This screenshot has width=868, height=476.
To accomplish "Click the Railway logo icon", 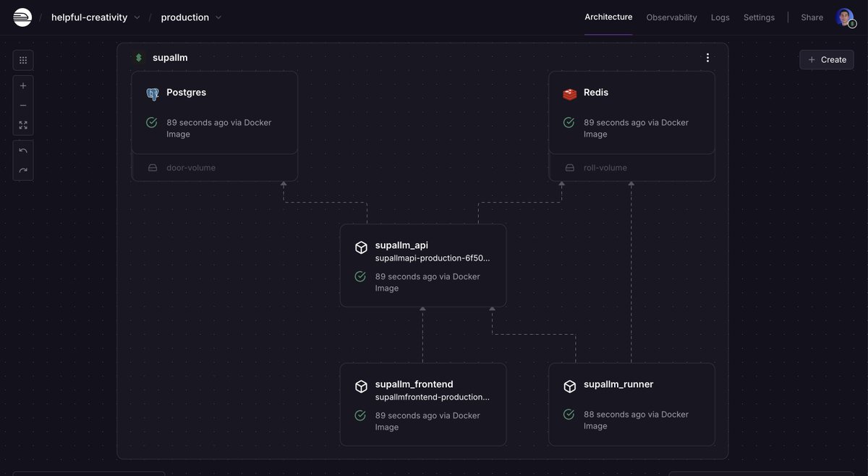I will [22, 17].
